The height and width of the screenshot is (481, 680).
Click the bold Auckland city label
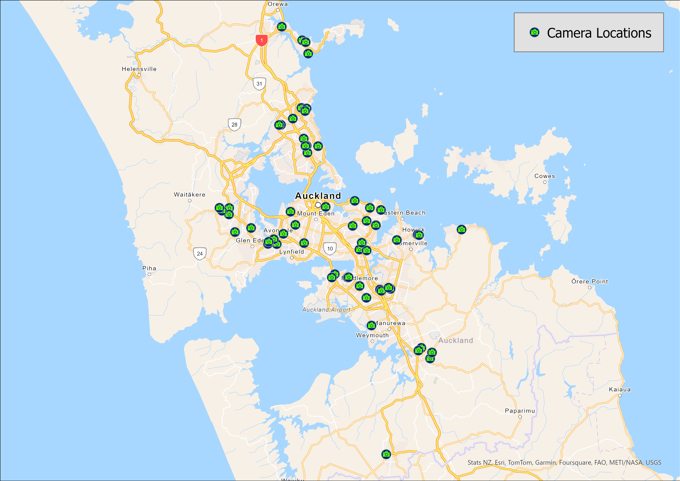click(318, 196)
